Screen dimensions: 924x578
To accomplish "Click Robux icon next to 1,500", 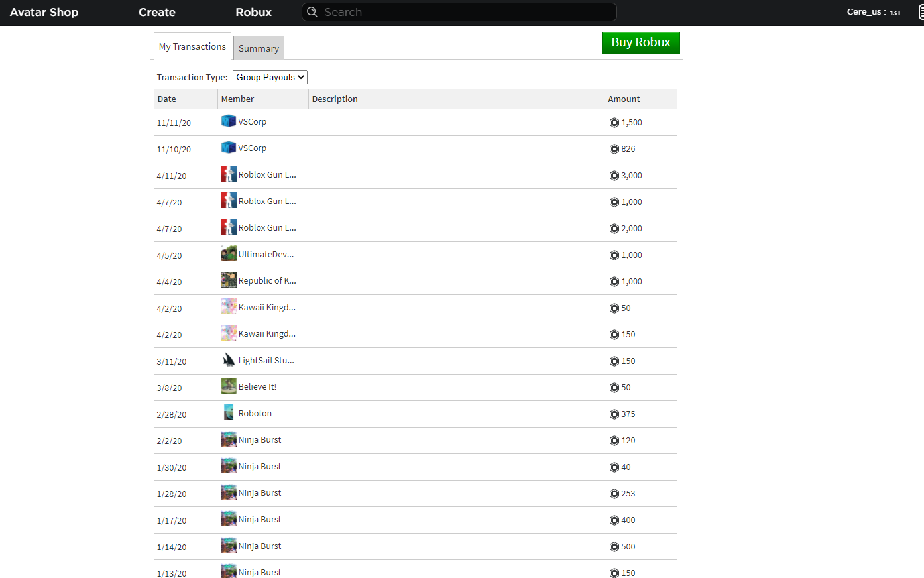I will (x=614, y=123).
